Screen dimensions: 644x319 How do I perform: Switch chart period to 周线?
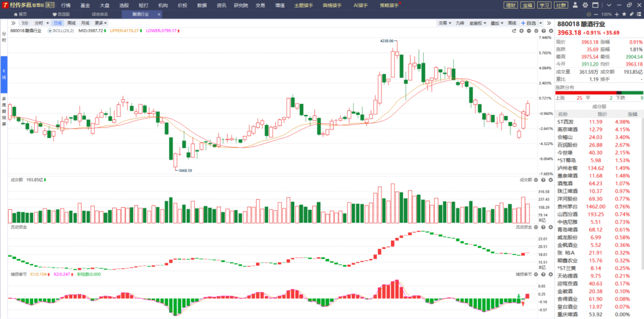71,23
